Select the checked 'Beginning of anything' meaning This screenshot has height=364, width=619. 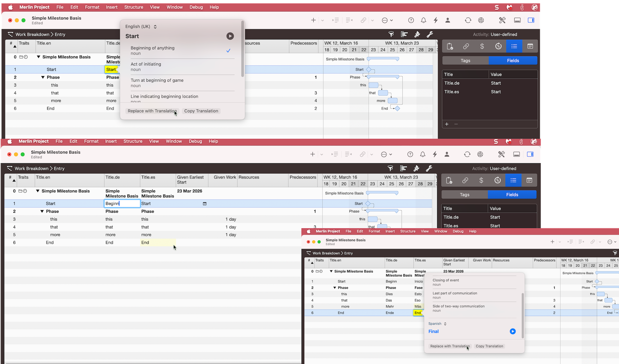[182, 50]
